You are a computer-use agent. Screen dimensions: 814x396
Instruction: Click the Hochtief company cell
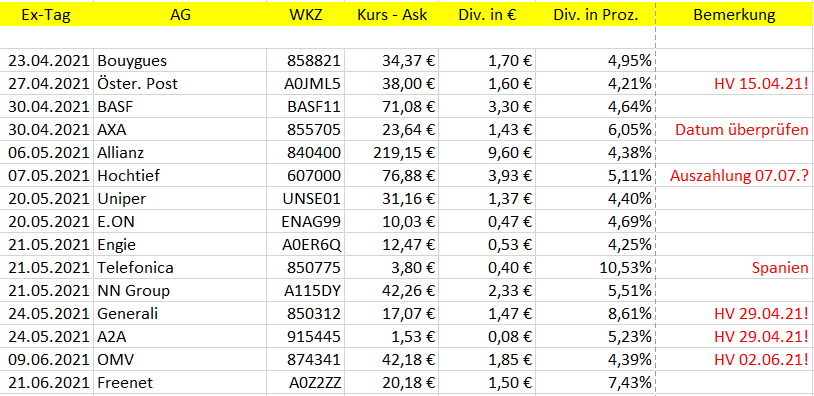180,175
